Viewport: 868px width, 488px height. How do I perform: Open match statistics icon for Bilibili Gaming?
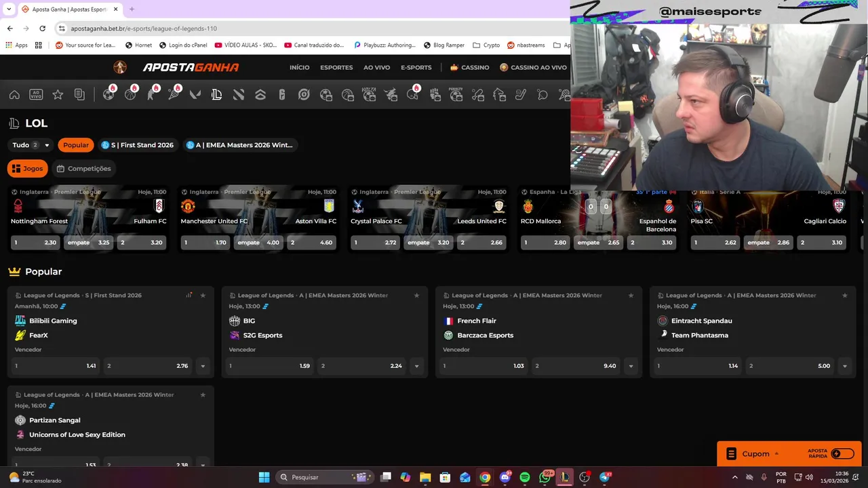189,296
